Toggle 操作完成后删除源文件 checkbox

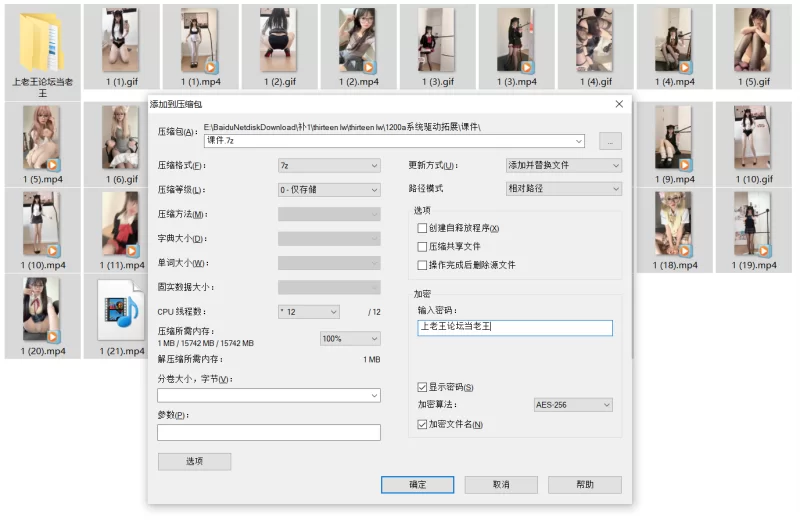tap(422, 265)
